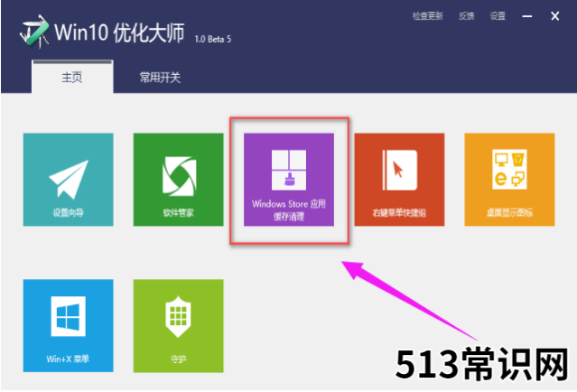Click the 反馈 link
Image resolution: width=577 pixels, height=392 pixels.
466,16
